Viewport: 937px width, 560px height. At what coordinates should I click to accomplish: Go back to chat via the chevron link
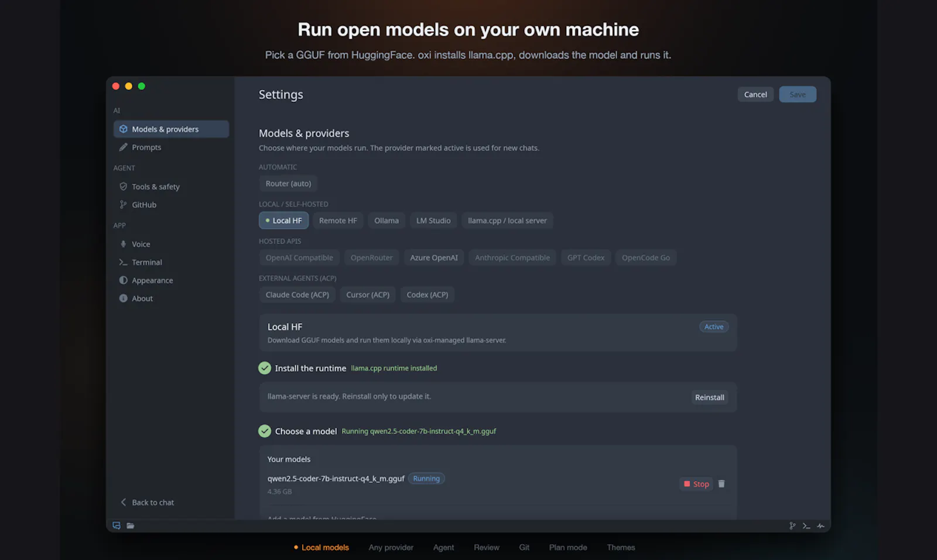(x=148, y=503)
